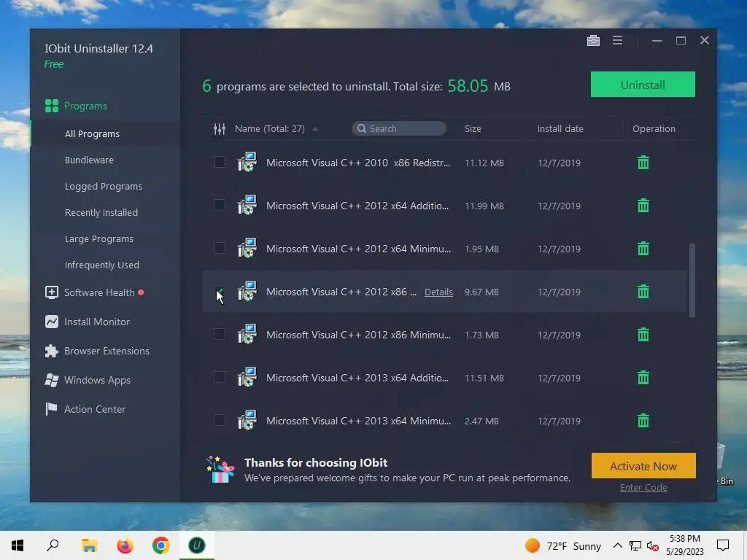Click the program list scrollbar thumb
The image size is (747, 560).
692,280
